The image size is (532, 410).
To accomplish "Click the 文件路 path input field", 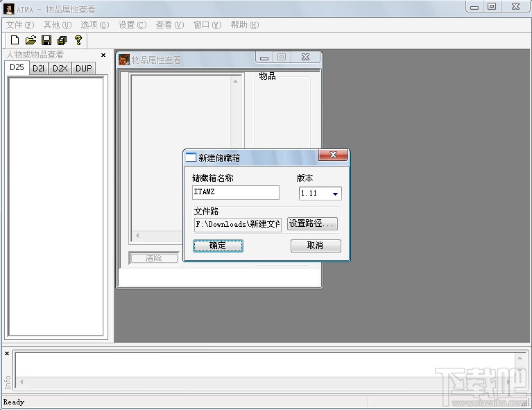I will click(x=237, y=224).
